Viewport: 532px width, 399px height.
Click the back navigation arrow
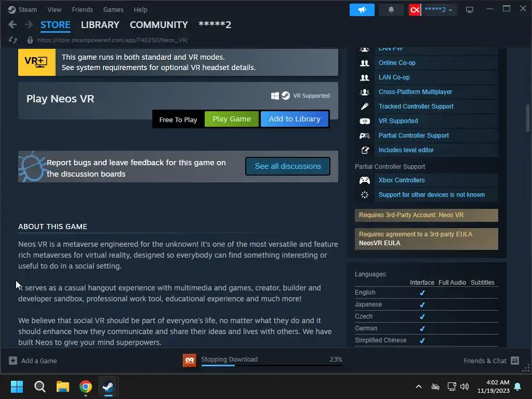coord(12,24)
